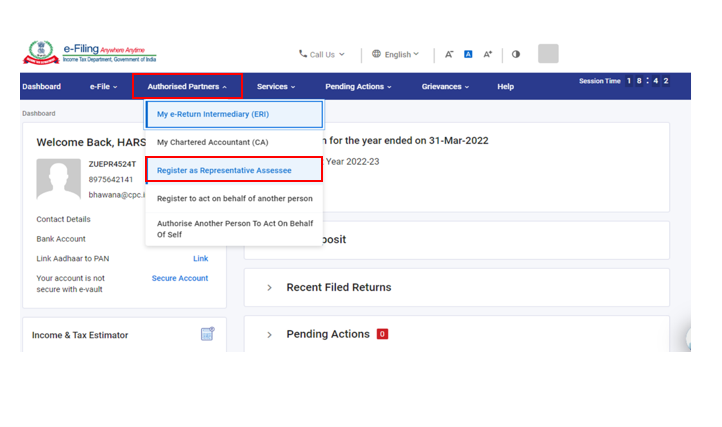Reset to default font size A icon

pyautogui.click(x=468, y=54)
